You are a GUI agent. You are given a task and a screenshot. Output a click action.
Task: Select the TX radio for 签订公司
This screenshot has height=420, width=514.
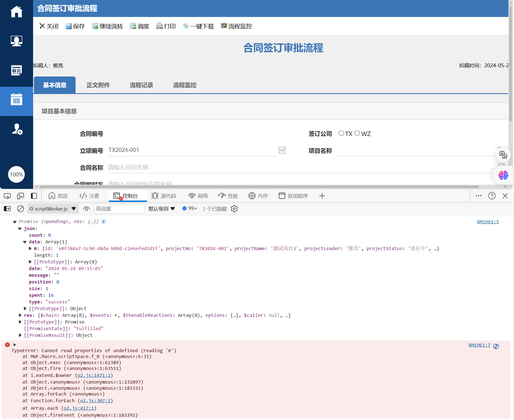341,134
